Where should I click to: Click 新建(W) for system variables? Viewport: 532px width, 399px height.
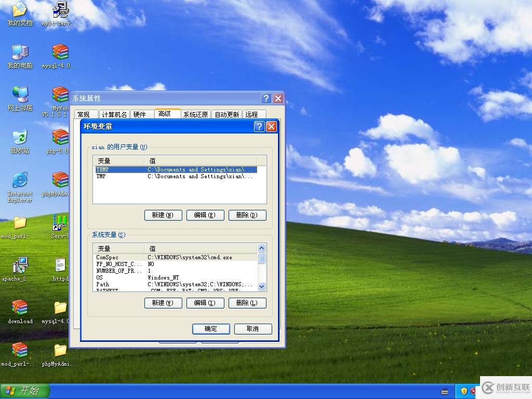(163, 303)
